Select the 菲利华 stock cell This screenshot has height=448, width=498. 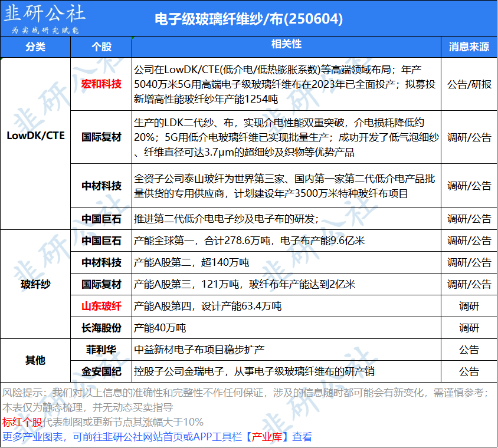(x=101, y=350)
